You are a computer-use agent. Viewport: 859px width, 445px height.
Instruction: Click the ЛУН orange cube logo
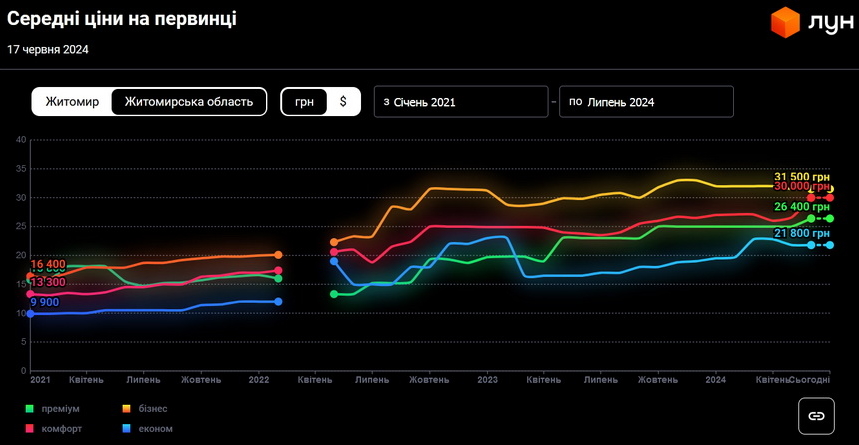[786, 22]
